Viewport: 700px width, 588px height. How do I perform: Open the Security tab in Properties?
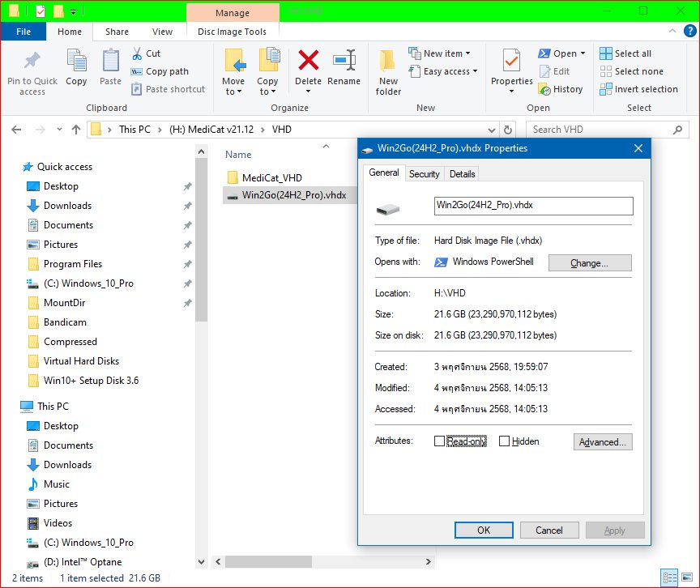coord(424,174)
